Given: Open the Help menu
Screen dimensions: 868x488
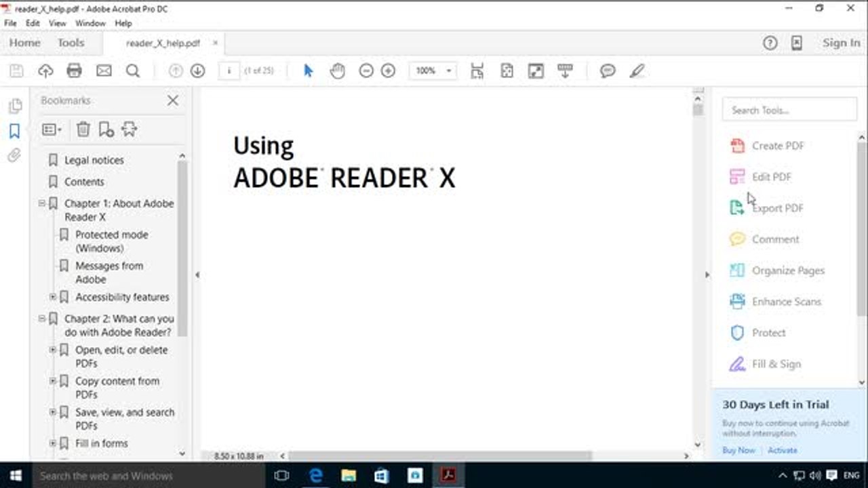Looking at the screenshot, I should [x=123, y=23].
